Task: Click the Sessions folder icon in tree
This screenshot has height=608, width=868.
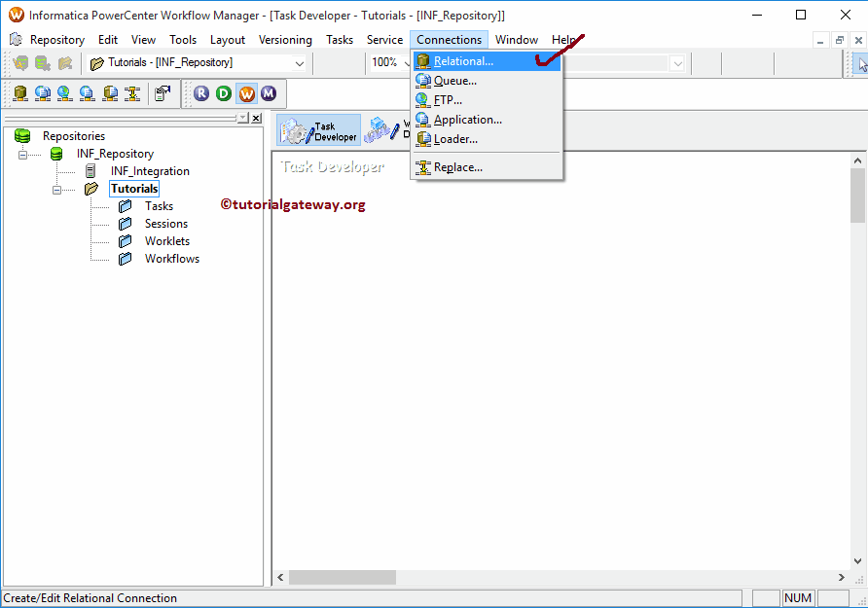Action: click(x=126, y=224)
